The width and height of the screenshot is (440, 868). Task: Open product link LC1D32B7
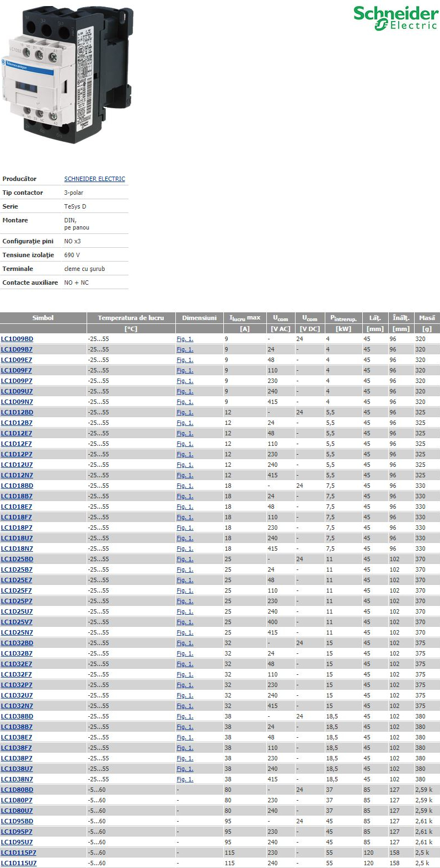[17, 653]
